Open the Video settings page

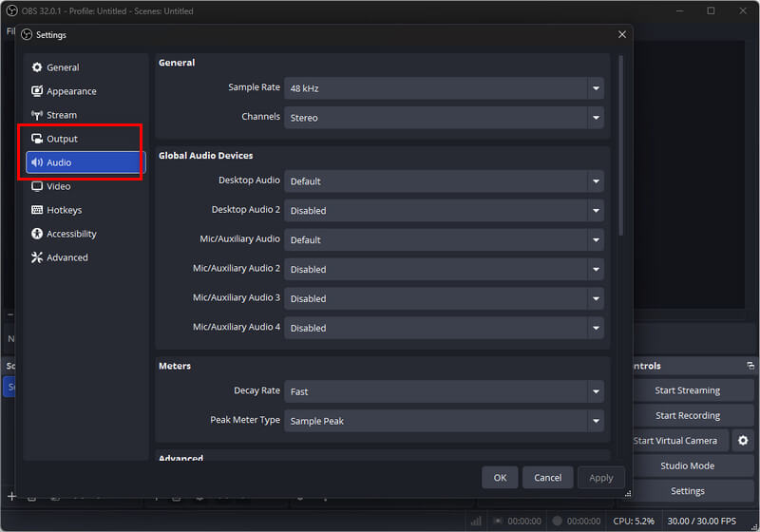click(85, 186)
